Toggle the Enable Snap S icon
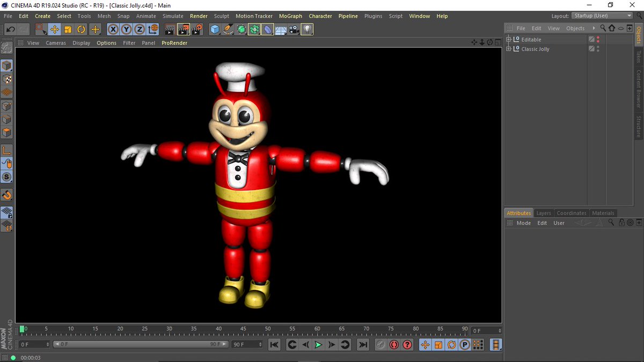The height and width of the screenshot is (362, 644). tap(6, 177)
